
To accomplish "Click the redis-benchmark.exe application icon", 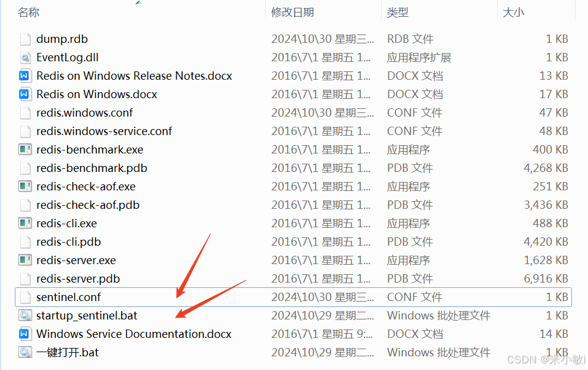I will [x=25, y=149].
